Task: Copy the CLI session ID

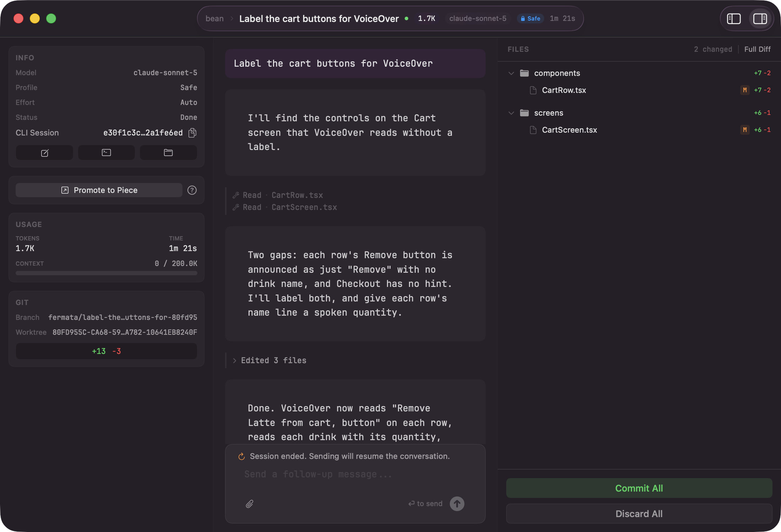Action: pos(192,133)
